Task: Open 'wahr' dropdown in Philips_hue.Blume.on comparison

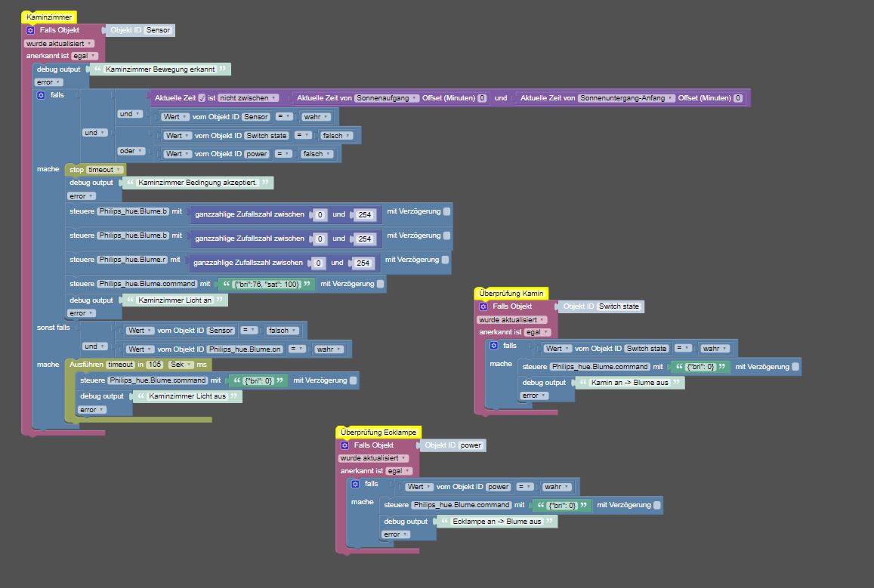Action: coord(329,349)
